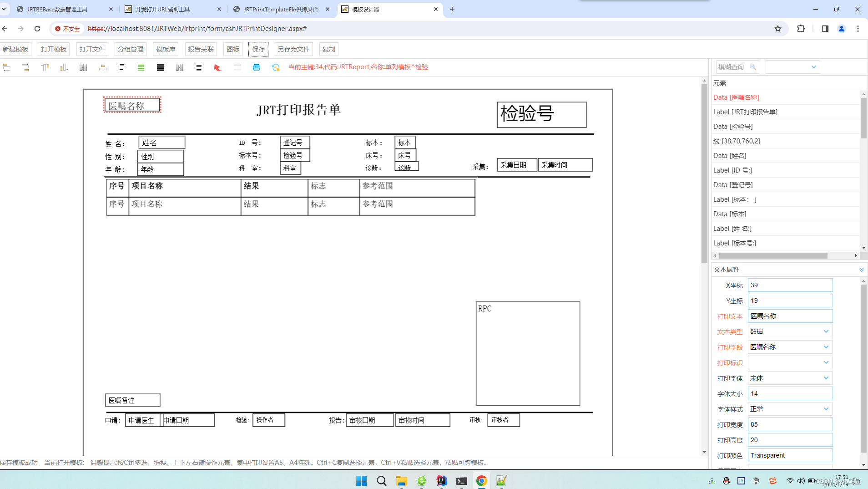The height and width of the screenshot is (489, 868).
Task: Open the browser tab search chevron
Action: click(x=4, y=9)
